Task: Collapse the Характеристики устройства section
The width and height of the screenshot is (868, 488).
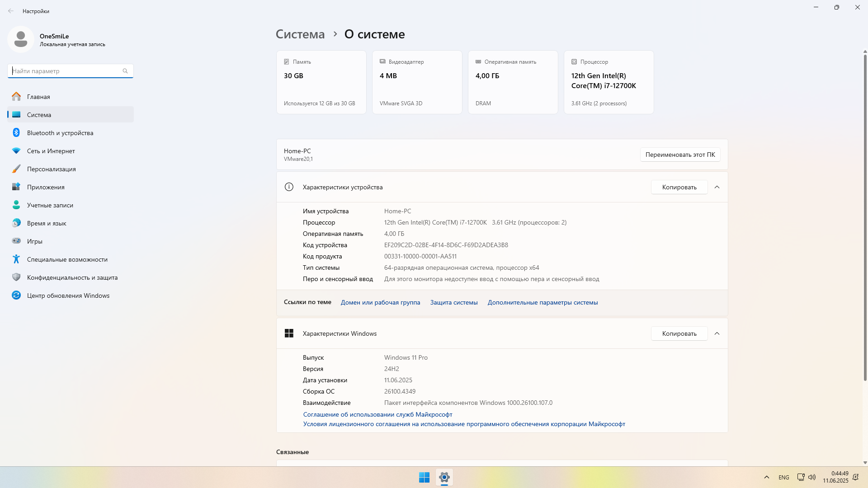Action: [x=717, y=187]
